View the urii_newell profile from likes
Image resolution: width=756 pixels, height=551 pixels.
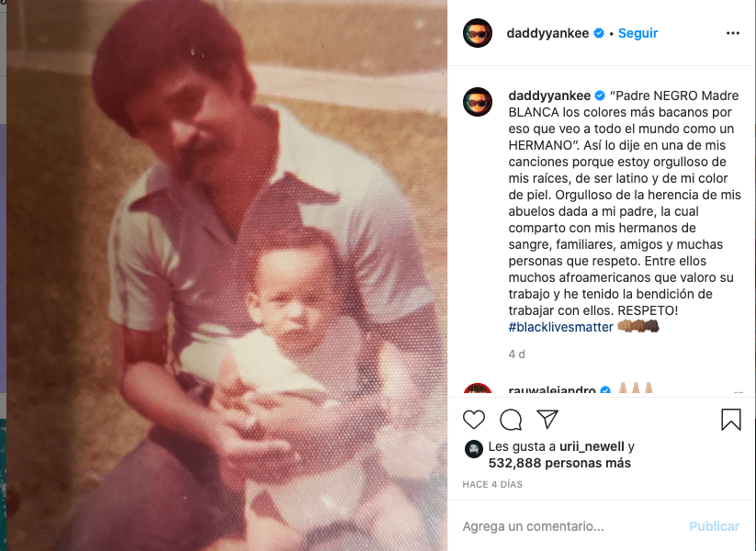[592, 446]
